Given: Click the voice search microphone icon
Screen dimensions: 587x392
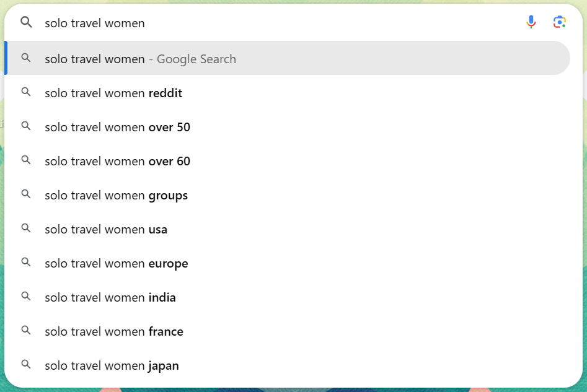Looking at the screenshot, I should pyautogui.click(x=531, y=22).
